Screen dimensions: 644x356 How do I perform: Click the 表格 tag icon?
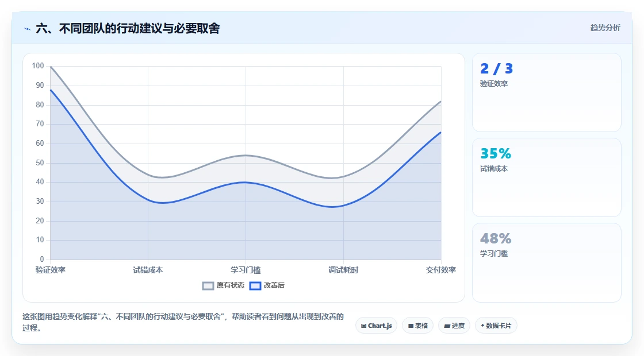pyautogui.click(x=411, y=326)
